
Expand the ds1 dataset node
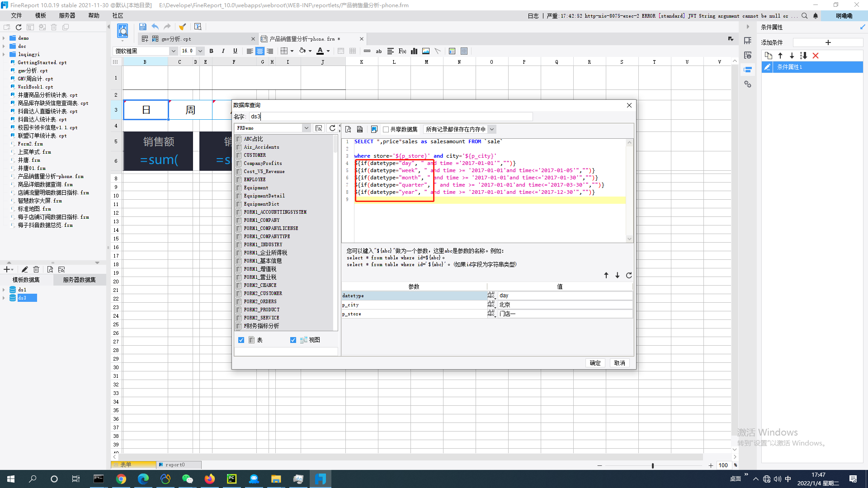click(x=4, y=290)
